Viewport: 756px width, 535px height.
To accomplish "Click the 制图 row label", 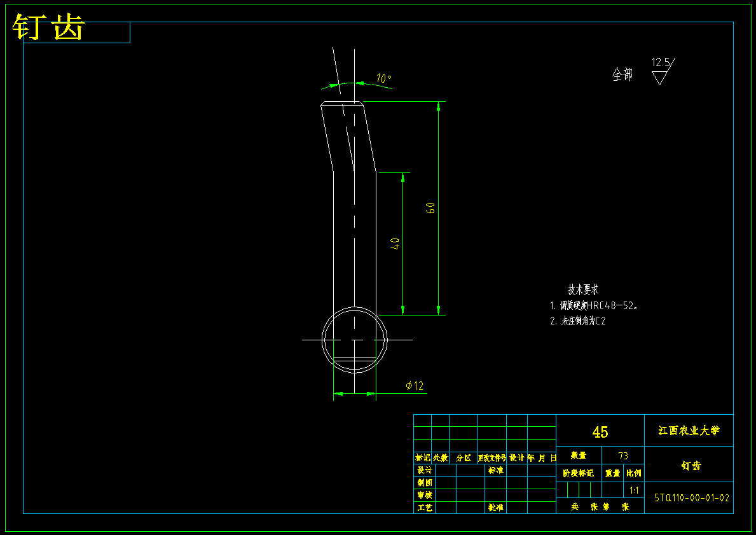I will click(425, 482).
